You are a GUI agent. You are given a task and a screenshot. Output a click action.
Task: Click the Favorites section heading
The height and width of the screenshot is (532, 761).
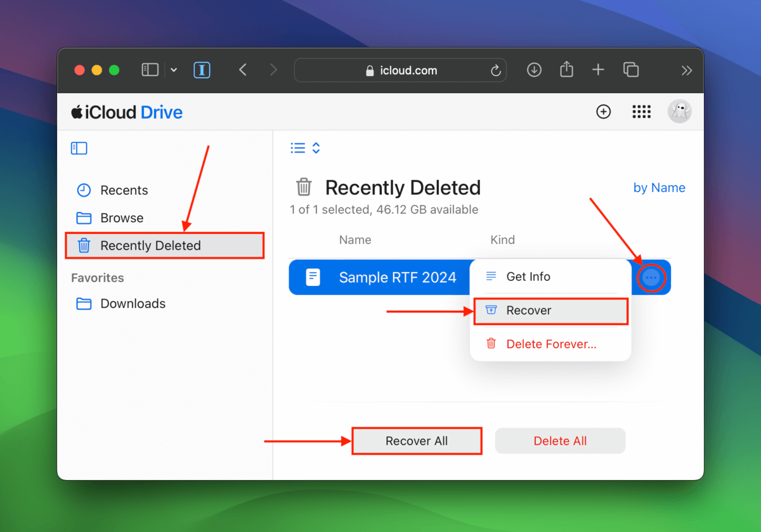pos(98,278)
